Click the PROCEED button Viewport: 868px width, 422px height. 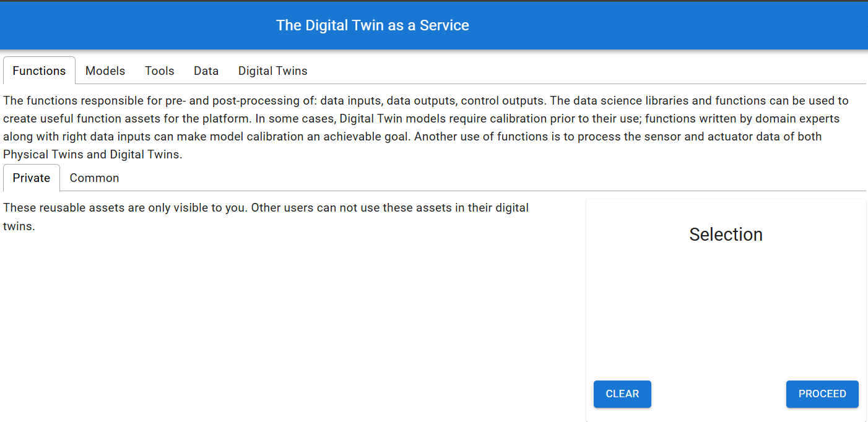pyautogui.click(x=822, y=394)
